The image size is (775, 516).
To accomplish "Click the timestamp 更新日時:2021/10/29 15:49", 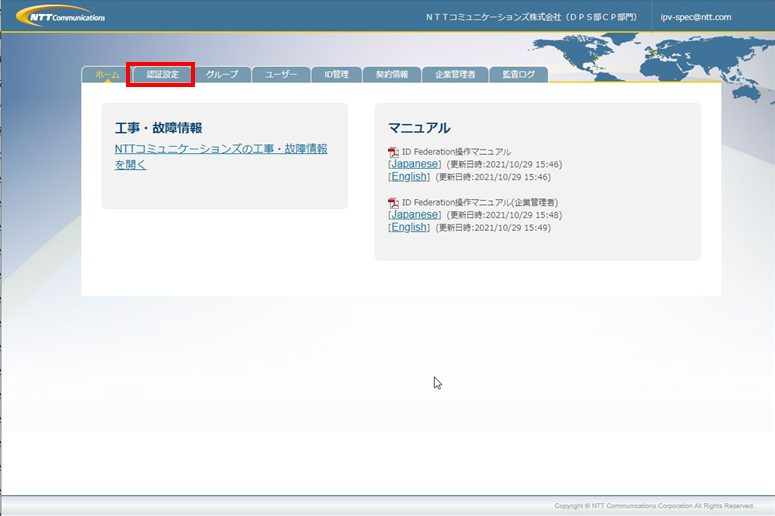I will pos(493,228).
